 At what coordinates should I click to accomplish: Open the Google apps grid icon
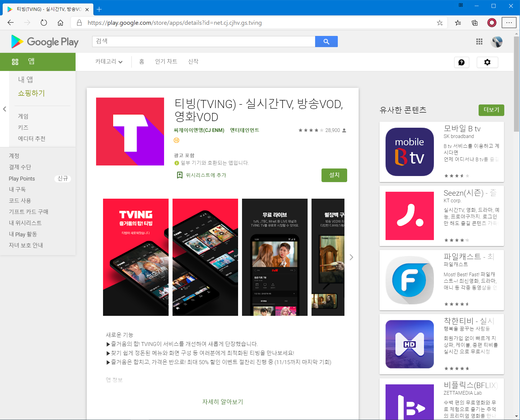click(479, 42)
